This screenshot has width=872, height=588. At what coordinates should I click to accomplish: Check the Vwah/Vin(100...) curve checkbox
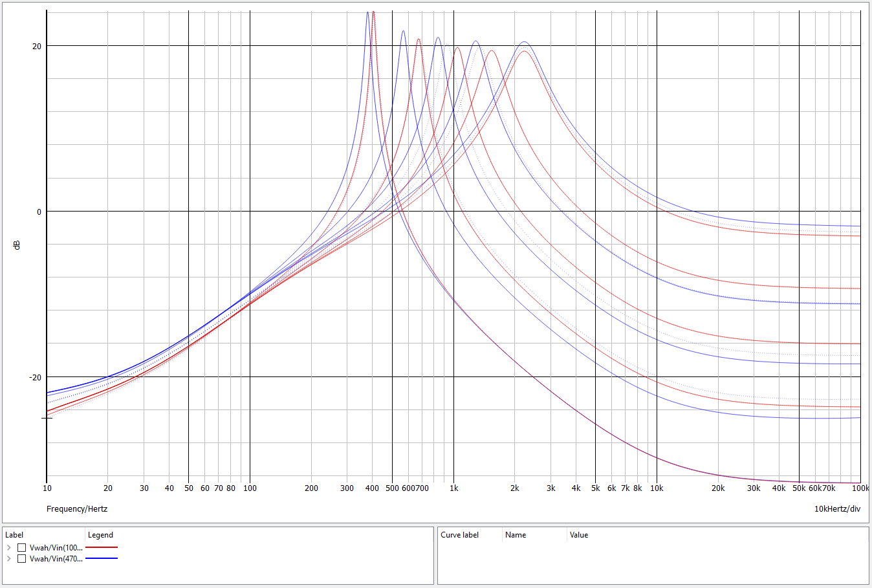22,548
